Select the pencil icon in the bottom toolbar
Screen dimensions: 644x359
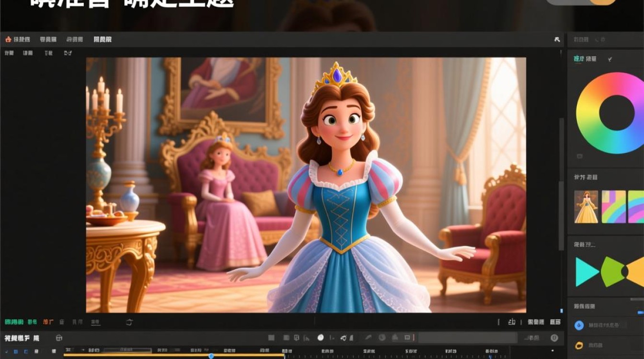tap(368, 338)
